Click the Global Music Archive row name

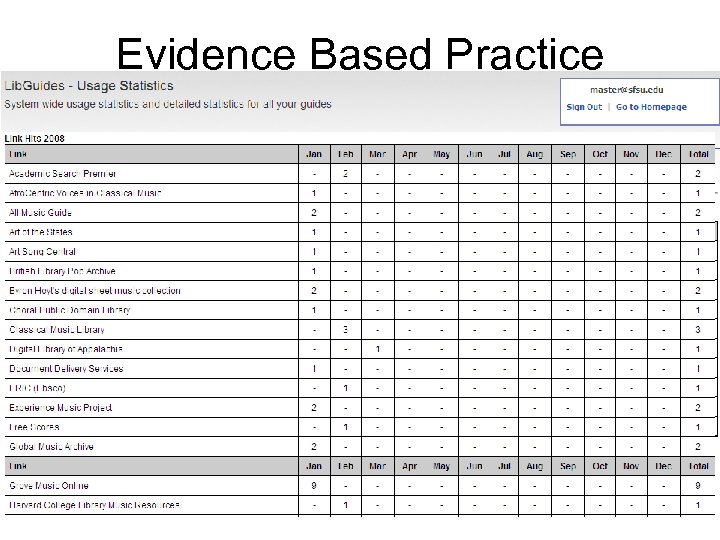51,447
